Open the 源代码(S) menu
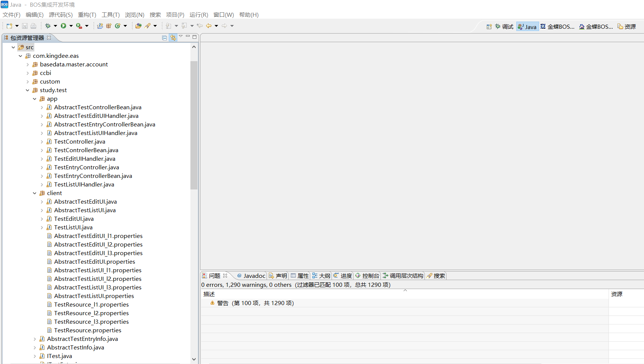Image resolution: width=644 pixels, height=364 pixels. (x=61, y=15)
